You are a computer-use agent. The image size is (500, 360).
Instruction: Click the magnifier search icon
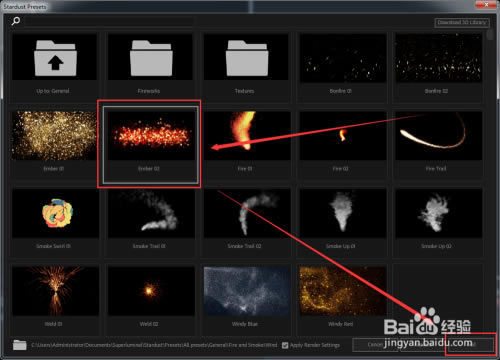15,21
